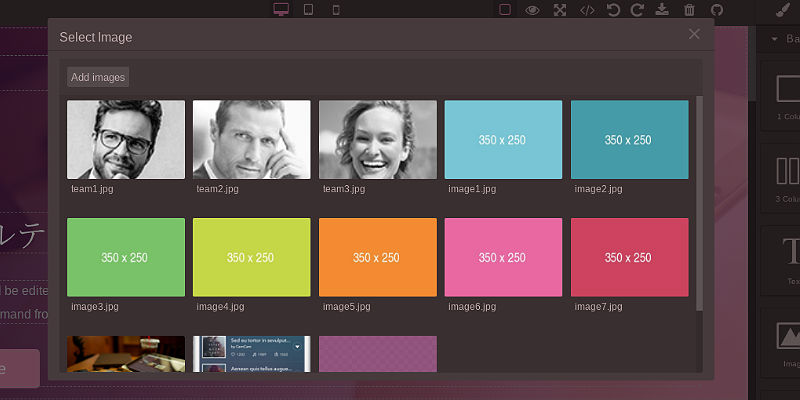The height and width of the screenshot is (400, 800).
Task: Select team1.jpg man with glasses thumbnail
Action: point(126,139)
